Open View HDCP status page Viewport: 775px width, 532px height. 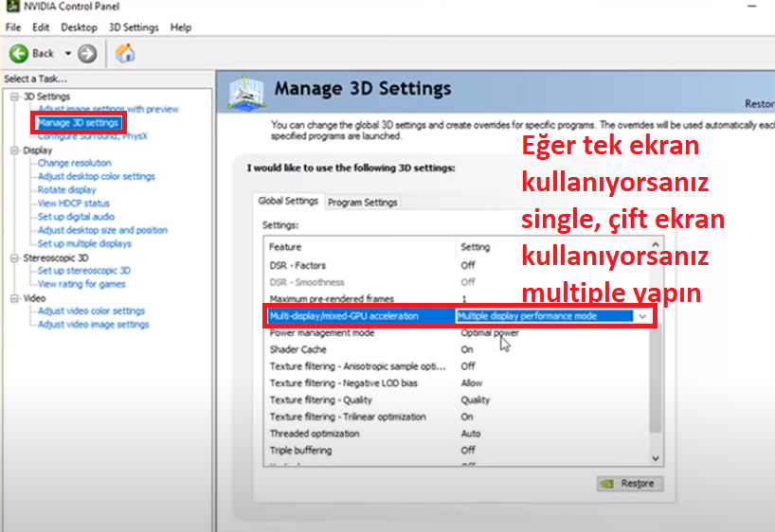74,203
